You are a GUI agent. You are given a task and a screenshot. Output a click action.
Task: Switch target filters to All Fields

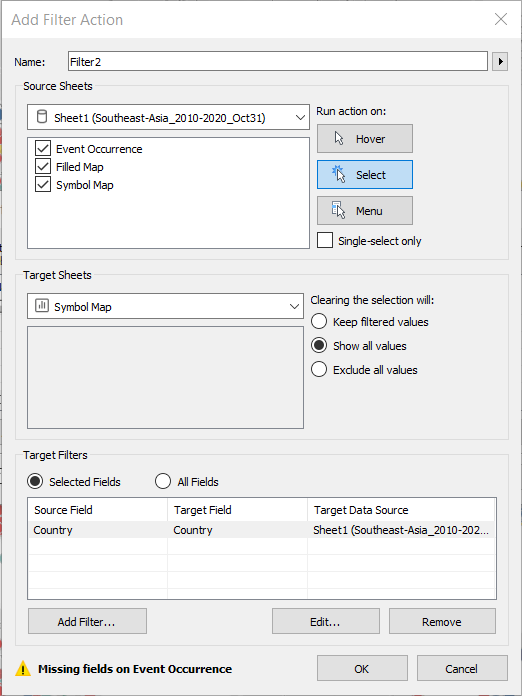pyautogui.click(x=163, y=481)
